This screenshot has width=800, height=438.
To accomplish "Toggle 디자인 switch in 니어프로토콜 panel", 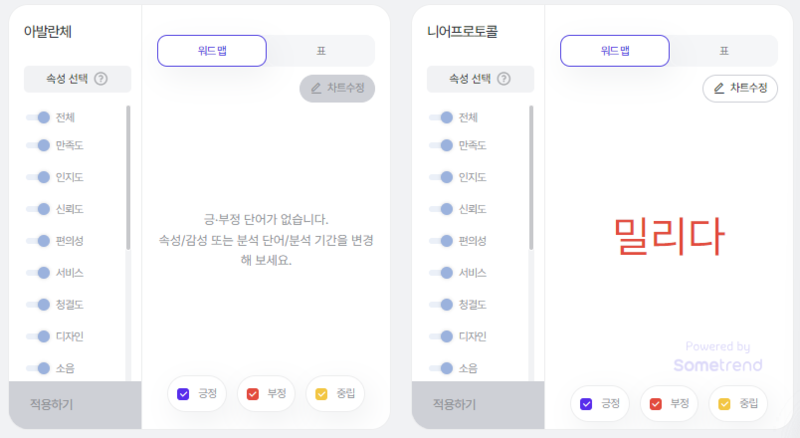I will click(x=441, y=336).
